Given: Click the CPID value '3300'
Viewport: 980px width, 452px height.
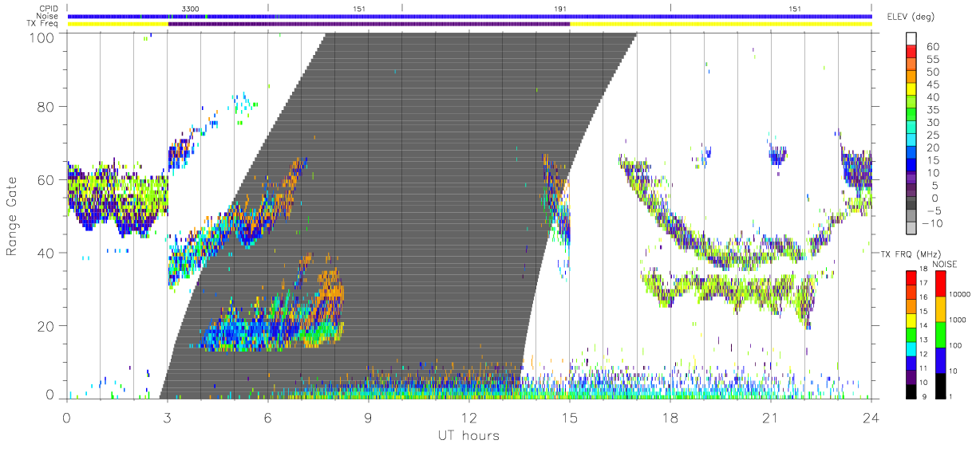Looking at the screenshot, I should [x=191, y=8].
